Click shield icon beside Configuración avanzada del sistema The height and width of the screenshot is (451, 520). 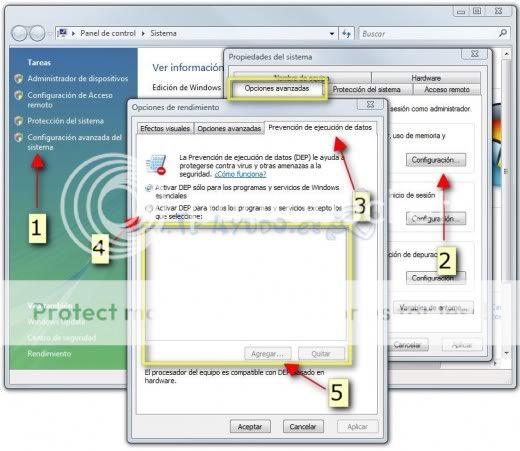click(x=19, y=137)
